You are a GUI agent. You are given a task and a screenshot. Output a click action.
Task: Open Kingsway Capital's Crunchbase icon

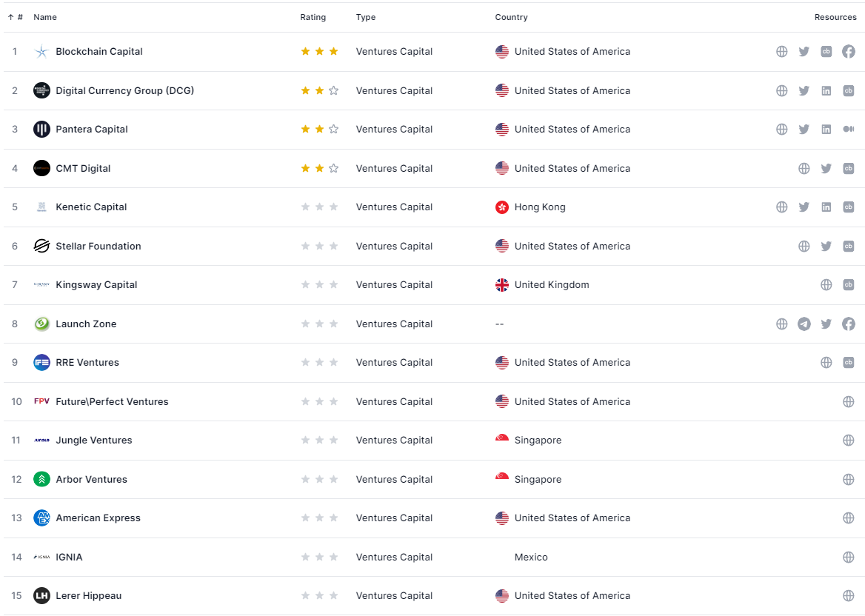coord(849,285)
